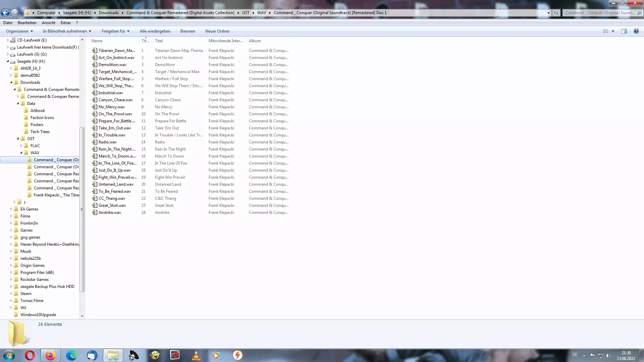The height and width of the screenshot is (362, 644).
Task: Open the address bar history dropdown
Action: [x=548, y=13]
